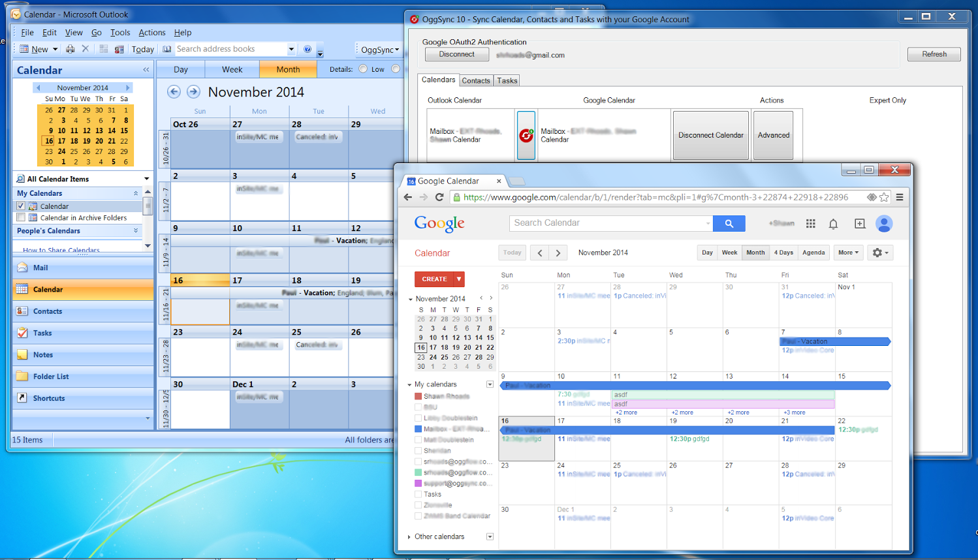Open the OggSync toolbar dropdown
This screenshot has width=978, height=560.
pyautogui.click(x=380, y=50)
